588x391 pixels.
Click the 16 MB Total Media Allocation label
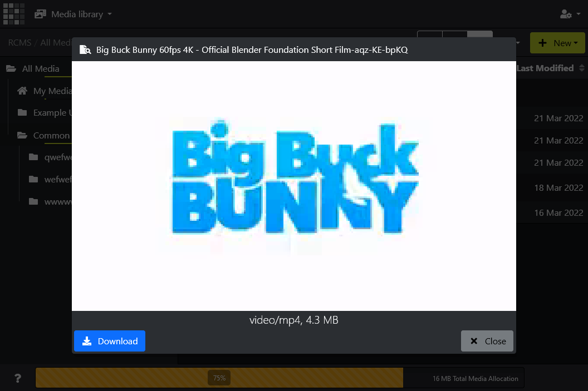coord(476,379)
